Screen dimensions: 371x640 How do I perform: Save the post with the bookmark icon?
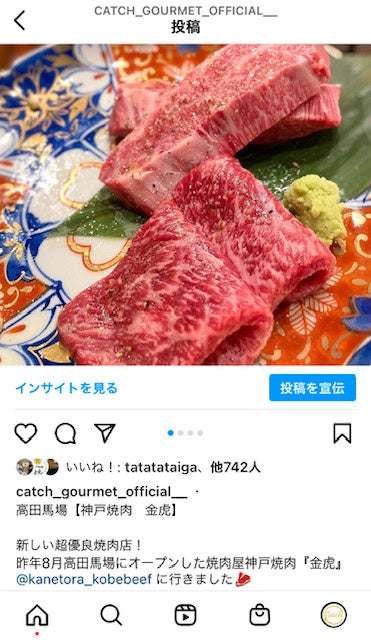tap(342, 433)
